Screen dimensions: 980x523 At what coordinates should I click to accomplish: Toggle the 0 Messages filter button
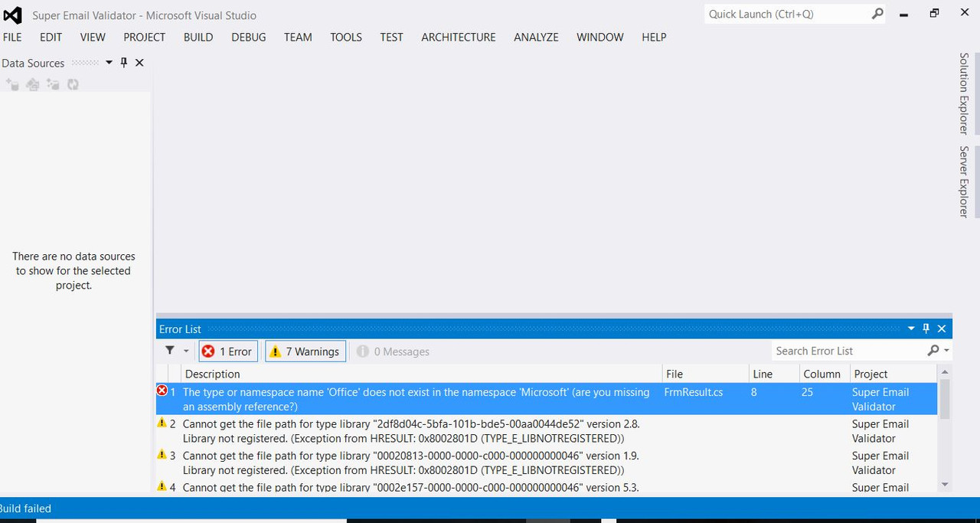[x=394, y=351]
